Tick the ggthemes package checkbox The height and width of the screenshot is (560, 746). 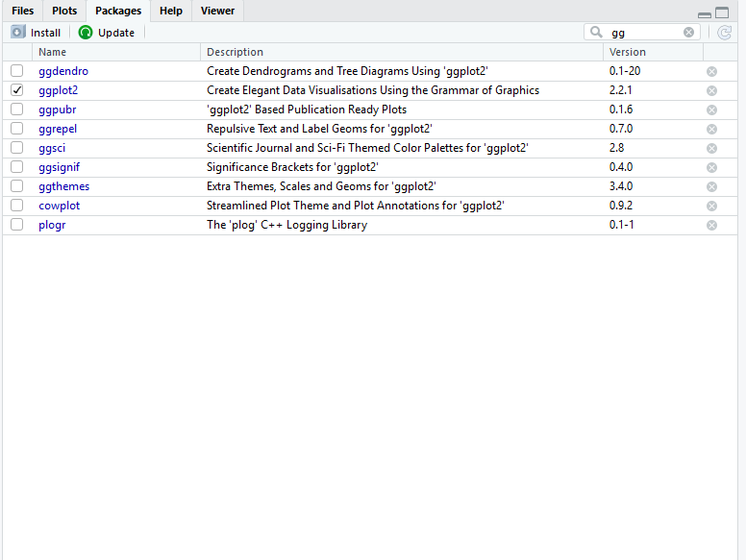[16, 186]
